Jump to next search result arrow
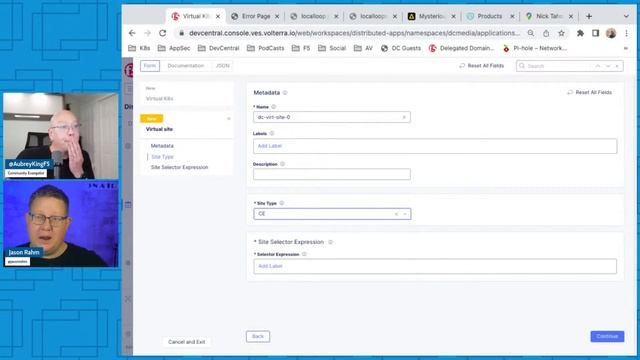This screenshot has height=360, width=640. click(608, 66)
